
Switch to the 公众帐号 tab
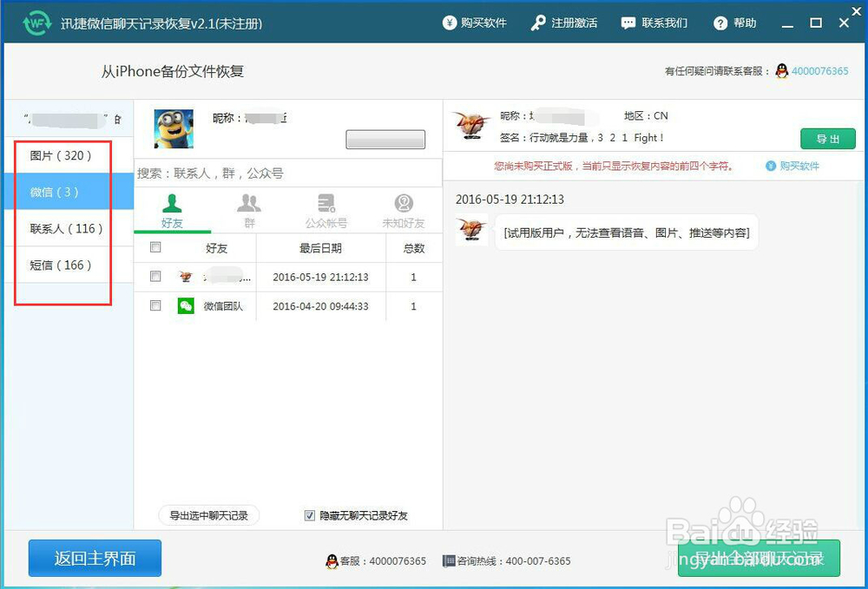coord(326,212)
